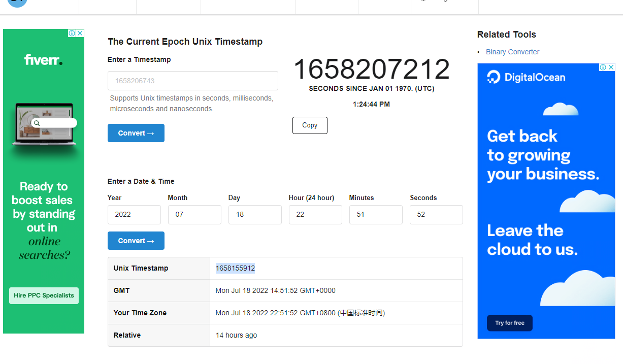This screenshot has height=364, width=623.
Task: Open the Binary Converter related tool
Action: click(x=512, y=52)
